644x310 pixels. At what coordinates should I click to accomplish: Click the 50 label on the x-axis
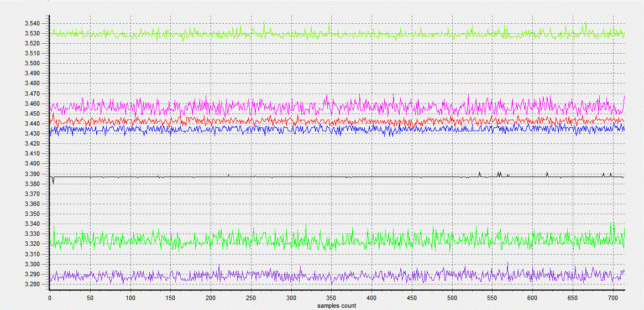[90, 297]
